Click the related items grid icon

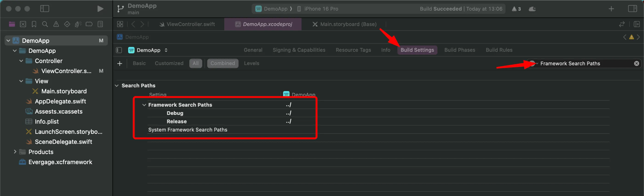(x=120, y=24)
